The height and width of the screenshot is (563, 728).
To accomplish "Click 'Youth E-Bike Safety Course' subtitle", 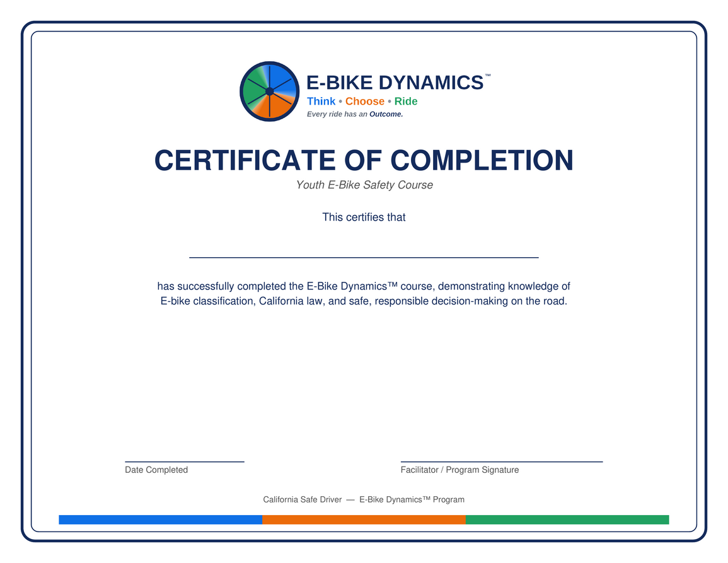I will click(364, 185).
